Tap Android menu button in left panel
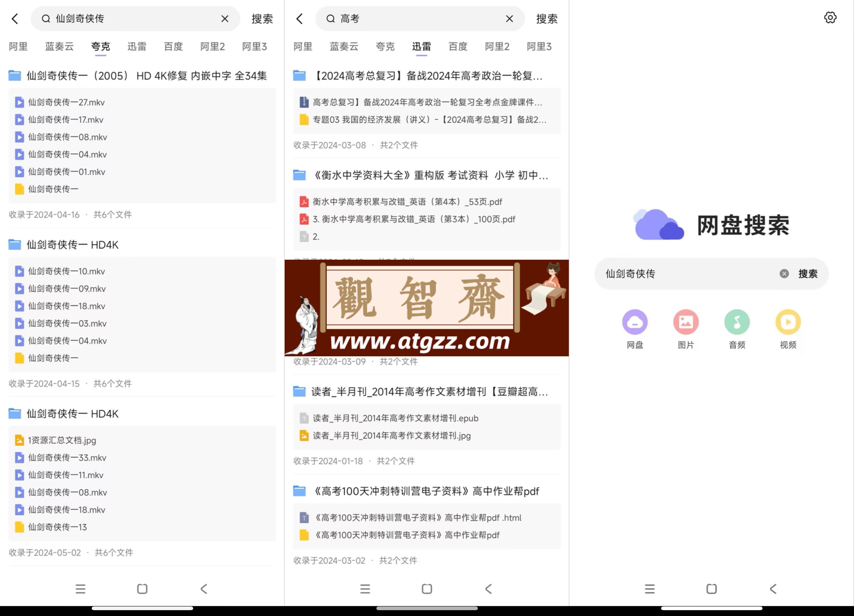854x616 pixels. (x=80, y=589)
